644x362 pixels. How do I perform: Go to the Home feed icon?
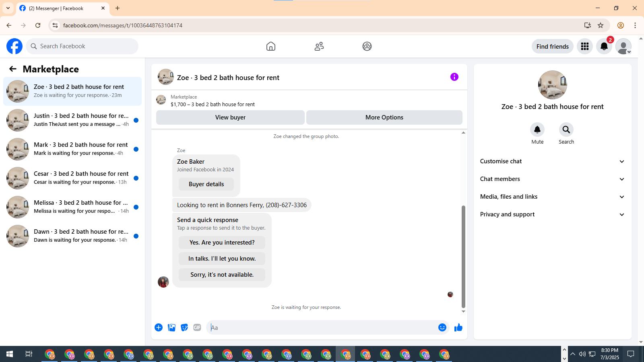click(x=271, y=46)
